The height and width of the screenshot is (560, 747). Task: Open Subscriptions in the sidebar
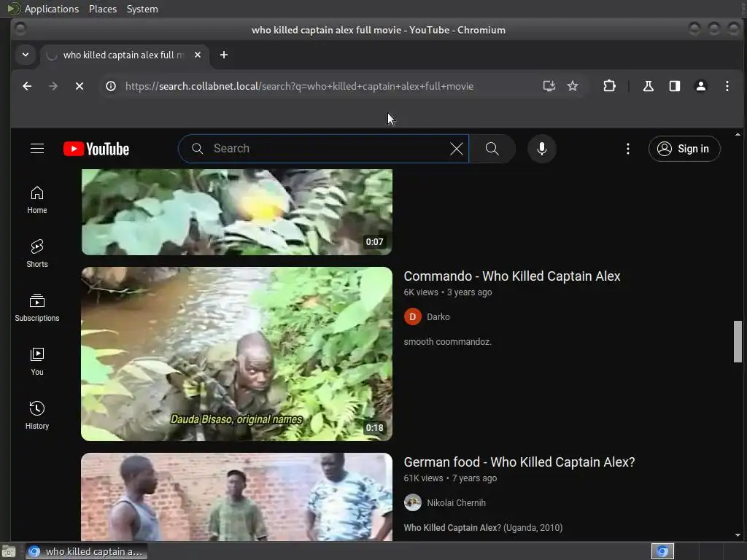pos(37,308)
